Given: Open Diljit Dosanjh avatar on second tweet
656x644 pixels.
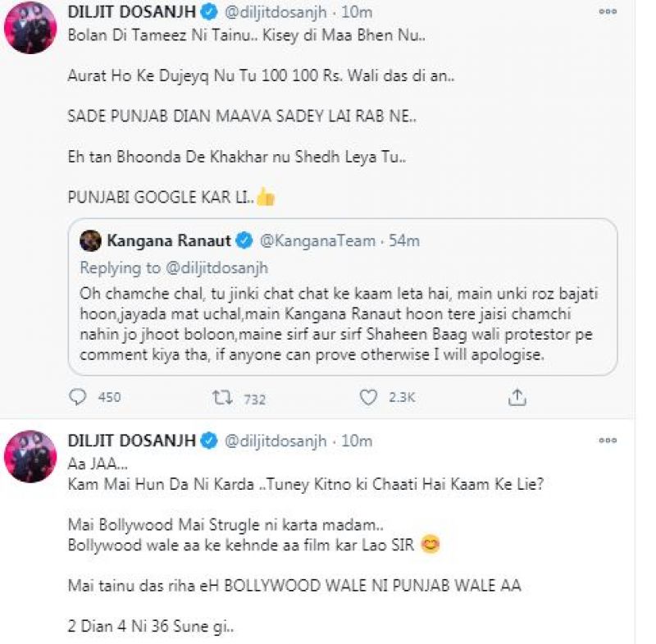Looking at the screenshot, I should click(30, 457).
